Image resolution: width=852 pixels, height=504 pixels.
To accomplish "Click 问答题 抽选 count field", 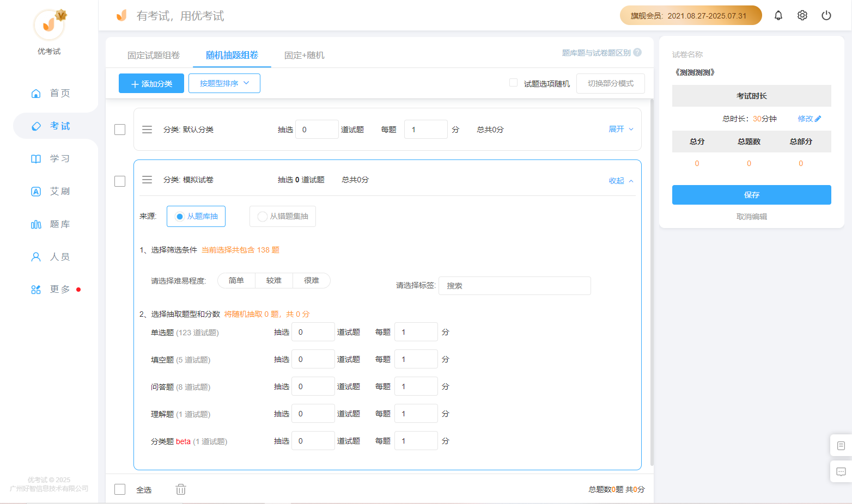I will pyautogui.click(x=313, y=386).
